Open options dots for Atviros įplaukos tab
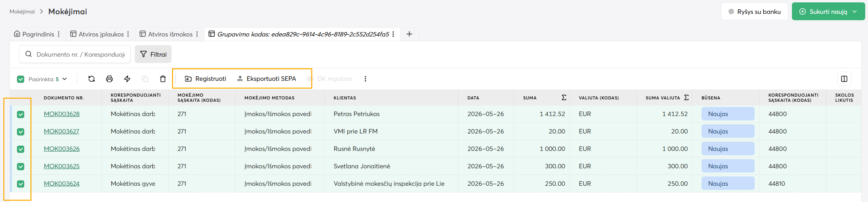The width and height of the screenshot is (868, 202). click(x=128, y=34)
